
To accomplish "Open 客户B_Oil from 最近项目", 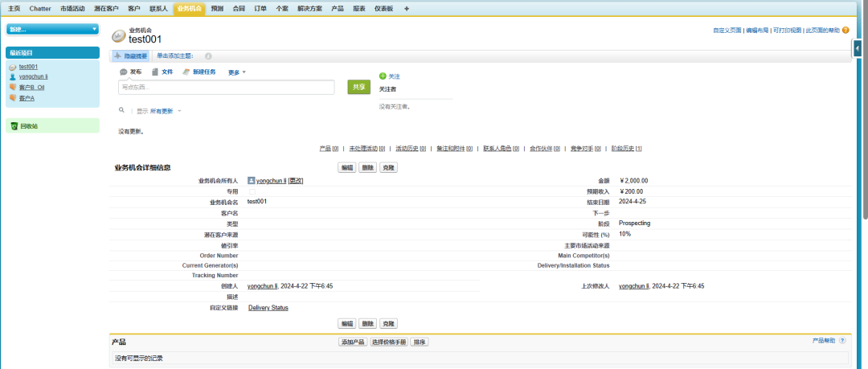I will pos(31,88).
